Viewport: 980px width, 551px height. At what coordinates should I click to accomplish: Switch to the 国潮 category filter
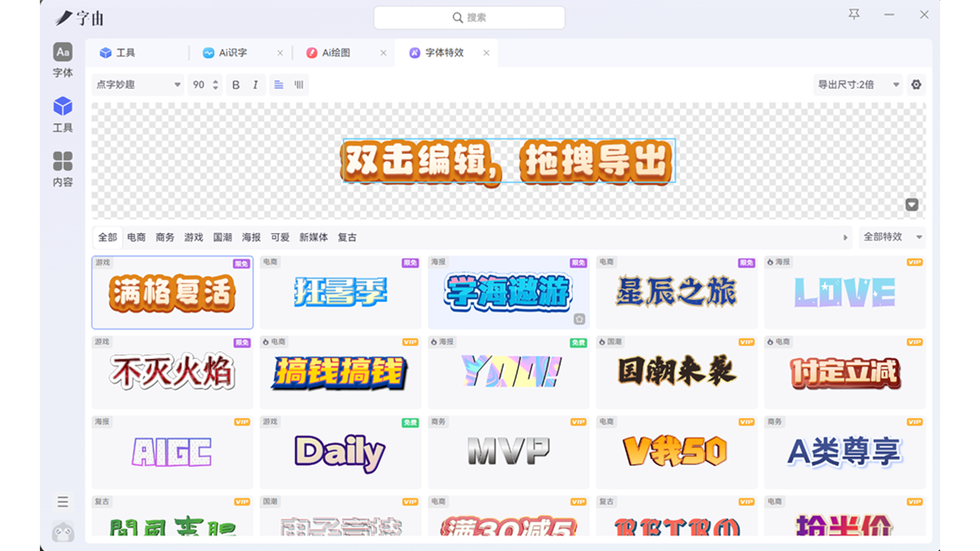point(223,237)
